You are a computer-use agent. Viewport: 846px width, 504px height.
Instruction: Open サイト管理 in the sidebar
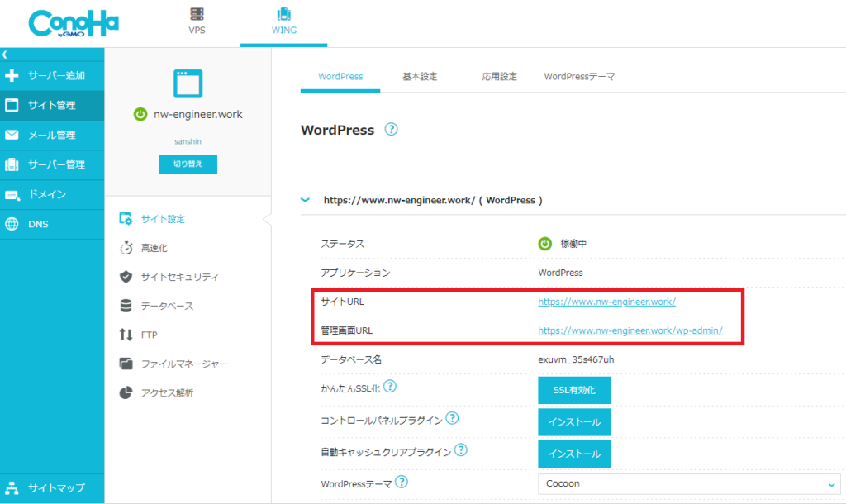(x=52, y=105)
